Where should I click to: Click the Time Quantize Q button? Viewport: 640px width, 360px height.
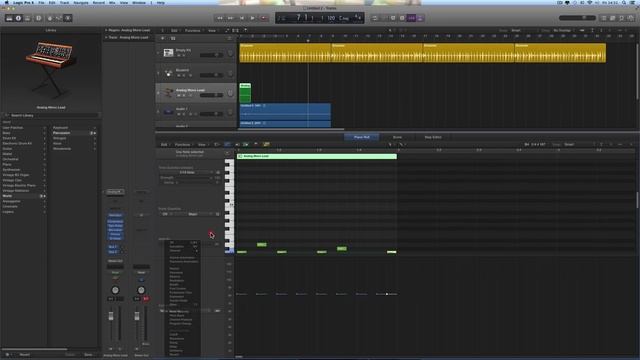coord(218,173)
